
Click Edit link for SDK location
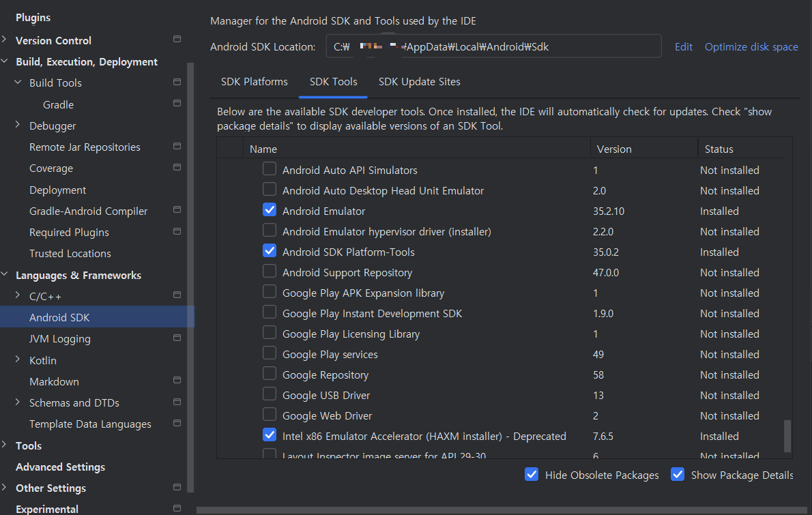click(x=684, y=46)
